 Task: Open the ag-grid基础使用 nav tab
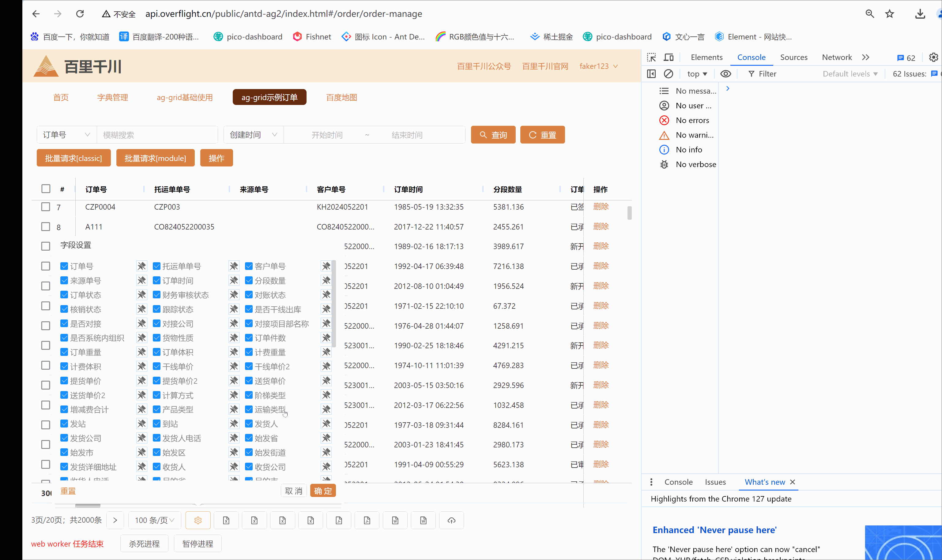[x=185, y=97]
